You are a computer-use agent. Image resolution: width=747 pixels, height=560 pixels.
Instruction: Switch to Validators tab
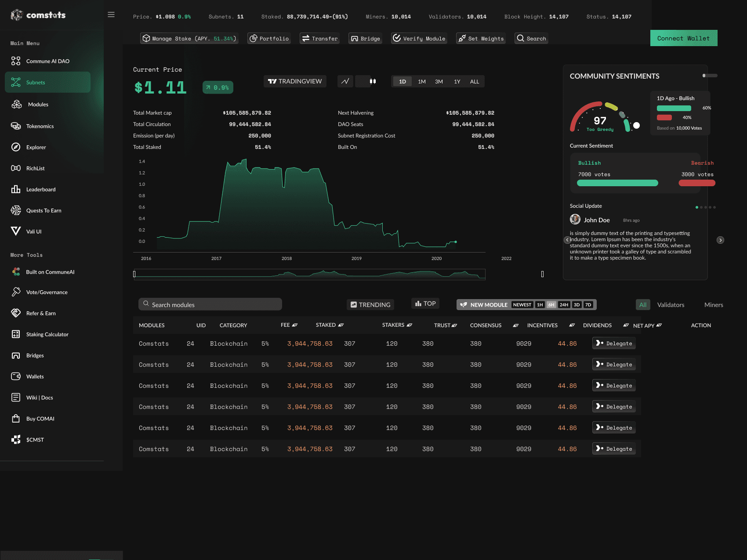671,305
